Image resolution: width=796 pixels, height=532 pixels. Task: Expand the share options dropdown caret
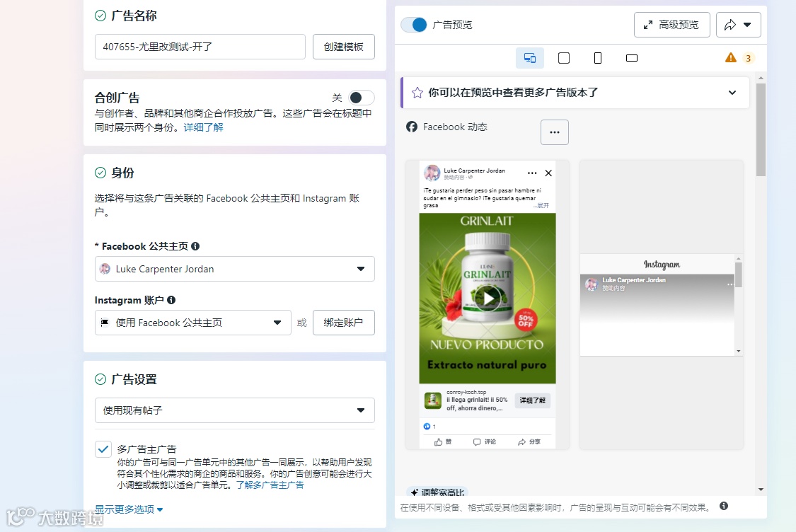click(x=747, y=25)
